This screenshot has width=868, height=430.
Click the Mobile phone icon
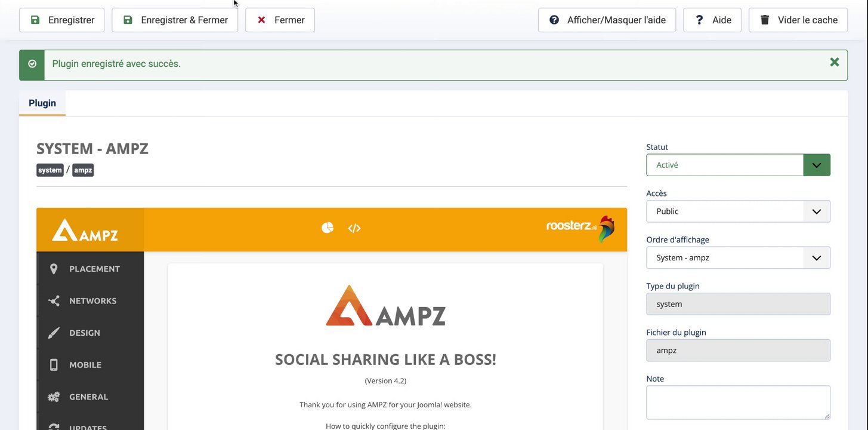pos(54,365)
